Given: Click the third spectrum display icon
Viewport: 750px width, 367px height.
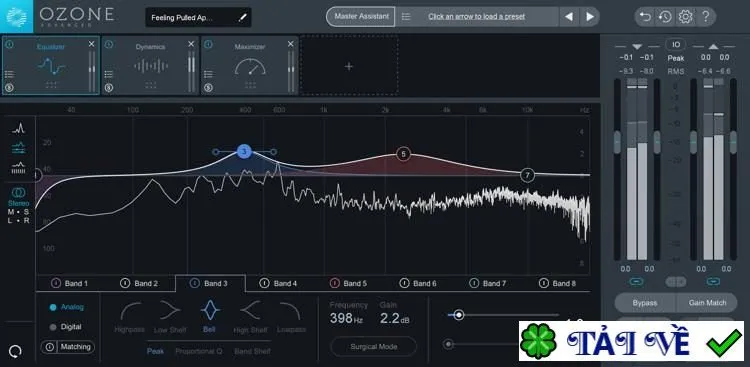Looking at the screenshot, I should (19, 168).
